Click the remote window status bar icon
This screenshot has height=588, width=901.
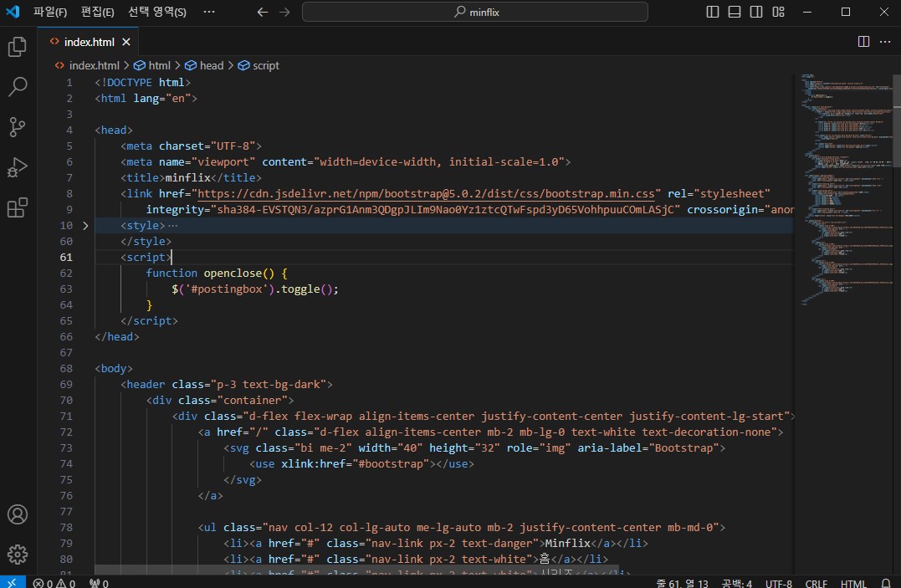tap(12, 583)
